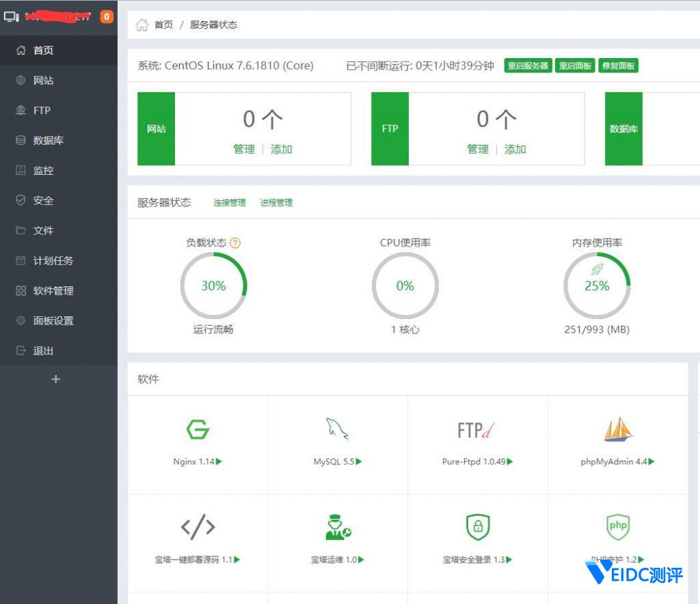This screenshot has height=604, width=700.
Task: Click the Pure-Ftpd software icon
Action: 476,430
